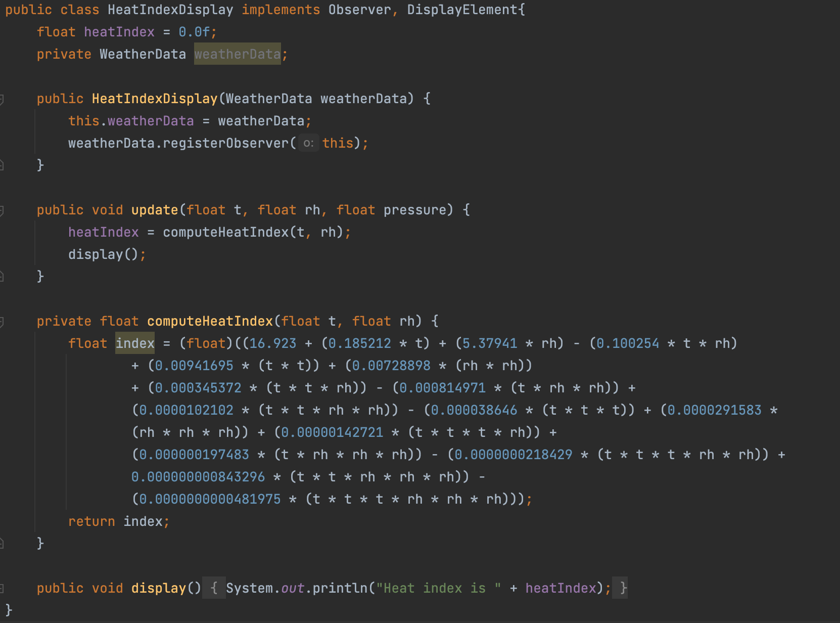Click the constant 0.0000000000481975
The height and width of the screenshot is (623, 840).
pyautogui.click(x=210, y=499)
